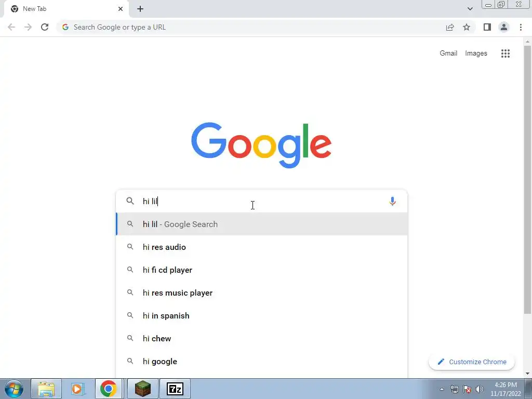Click the share page icon in address bar
Viewport: 532px width, 399px height.
pyautogui.click(x=450, y=27)
